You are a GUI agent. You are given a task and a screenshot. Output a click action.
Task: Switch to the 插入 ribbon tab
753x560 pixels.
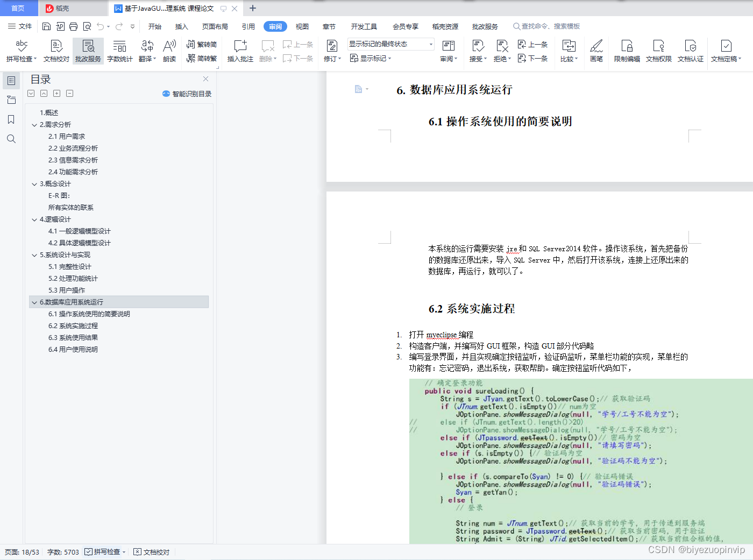tap(182, 26)
